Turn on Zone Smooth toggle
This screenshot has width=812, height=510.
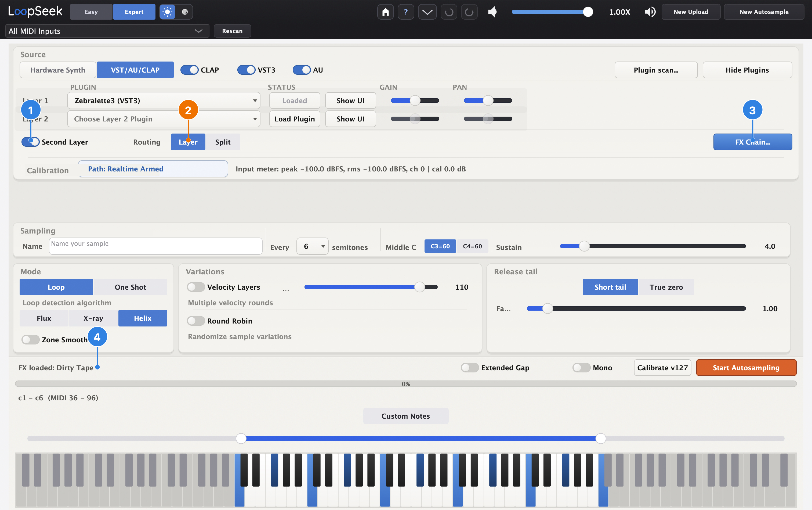coord(30,340)
